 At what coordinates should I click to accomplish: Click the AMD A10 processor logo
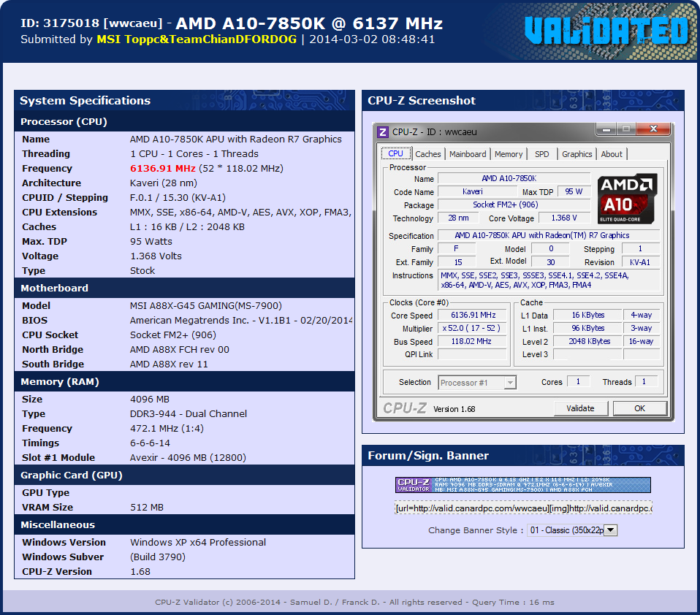[627, 199]
